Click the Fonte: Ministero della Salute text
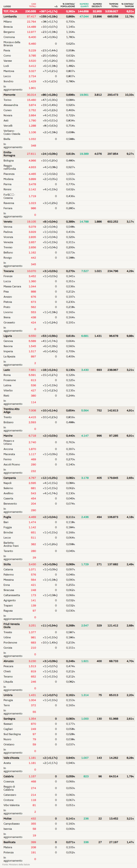The width and height of the screenshot is (137, 868). pyautogui.click(x=16, y=865)
